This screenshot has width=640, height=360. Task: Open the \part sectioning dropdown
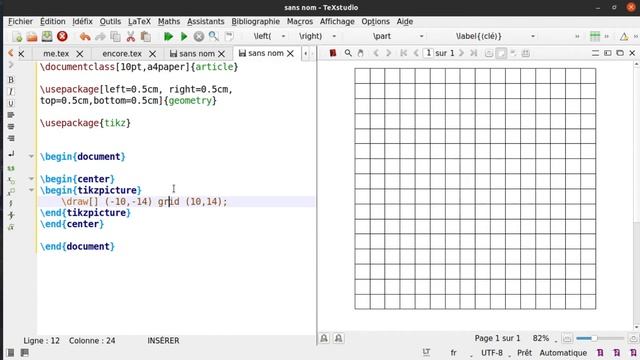click(x=422, y=36)
